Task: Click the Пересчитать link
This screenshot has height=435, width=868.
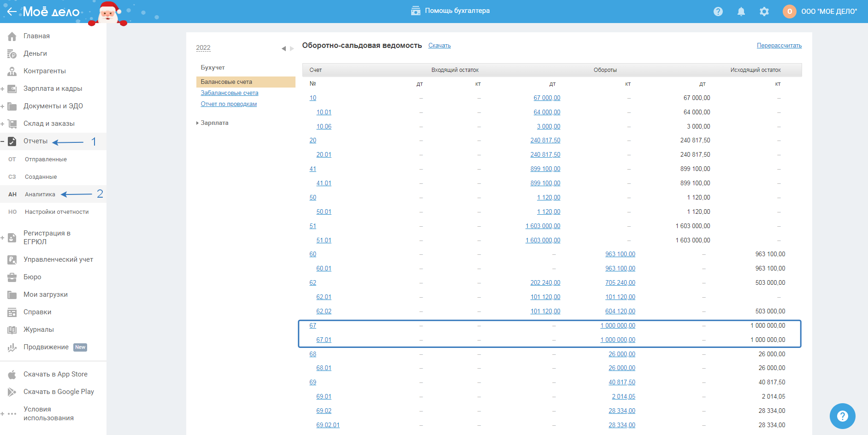Action: coord(779,46)
